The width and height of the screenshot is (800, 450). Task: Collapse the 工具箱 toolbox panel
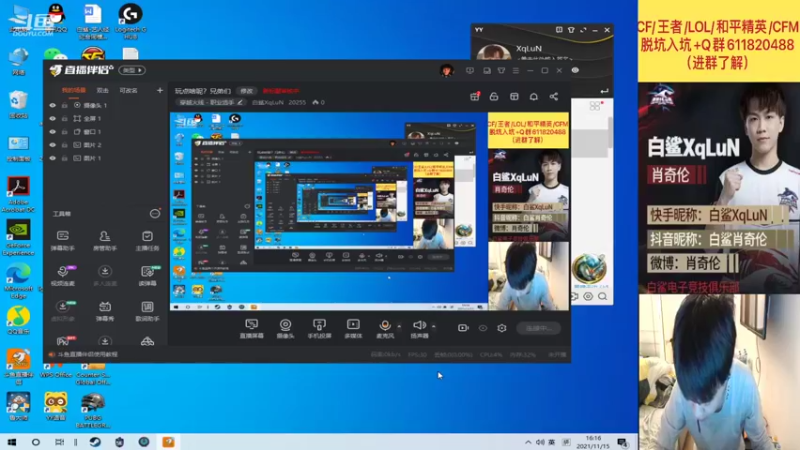tap(155, 214)
